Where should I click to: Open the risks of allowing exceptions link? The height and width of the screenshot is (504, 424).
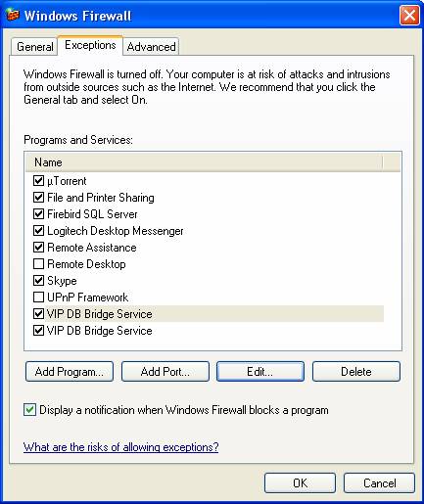(x=120, y=446)
